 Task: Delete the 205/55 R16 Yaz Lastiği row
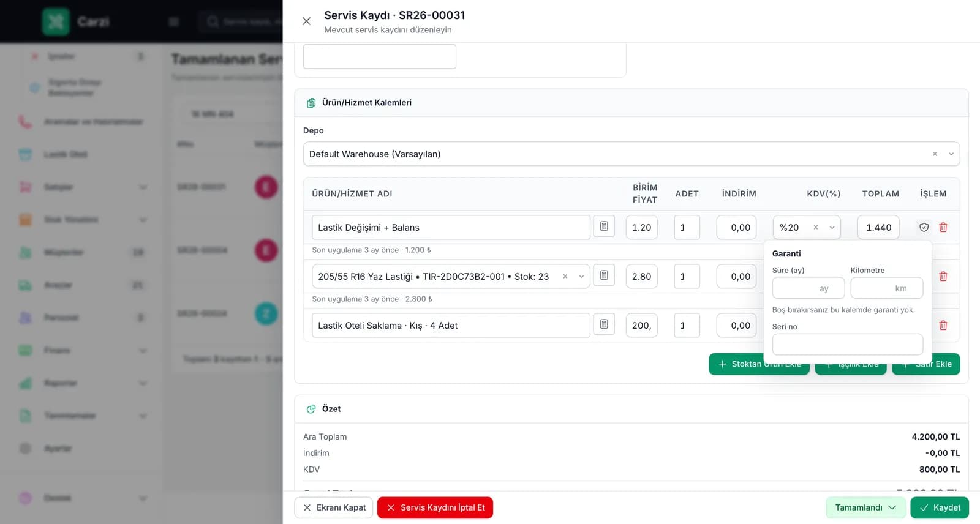[x=943, y=276]
